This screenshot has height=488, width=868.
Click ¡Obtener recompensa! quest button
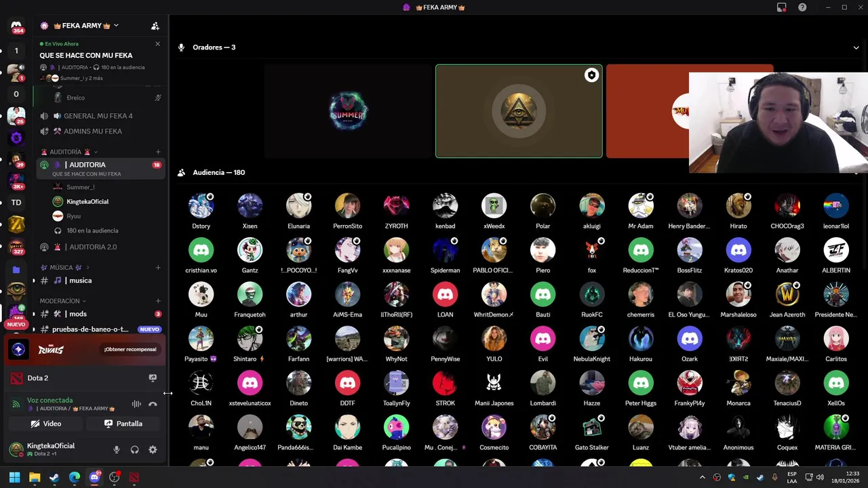(130, 350)
